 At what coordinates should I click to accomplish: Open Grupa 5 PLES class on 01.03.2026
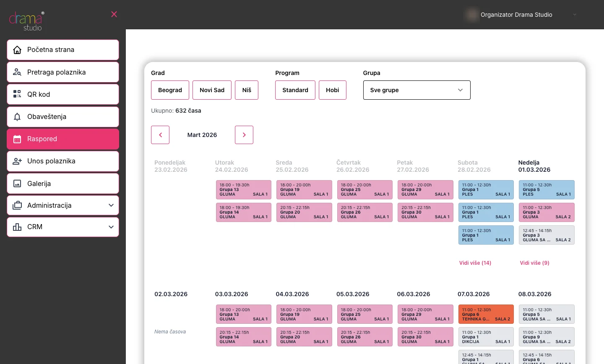coord(547,190)
